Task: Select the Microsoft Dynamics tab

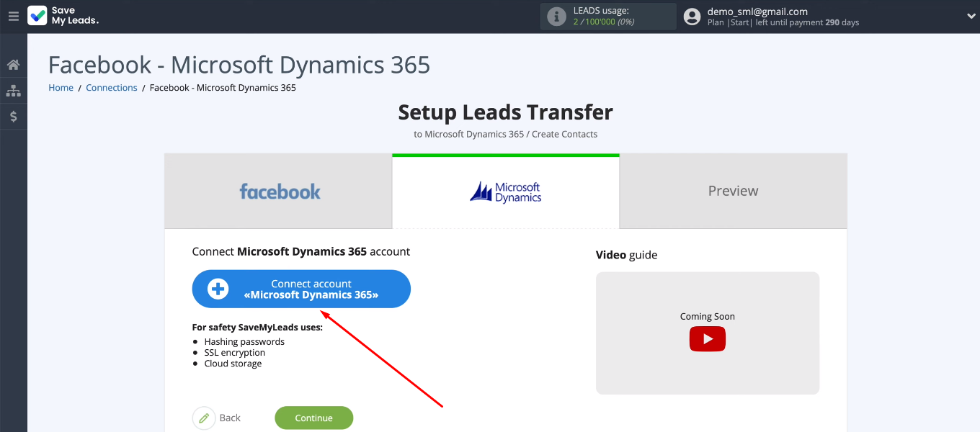Action: tap(506, 192)
